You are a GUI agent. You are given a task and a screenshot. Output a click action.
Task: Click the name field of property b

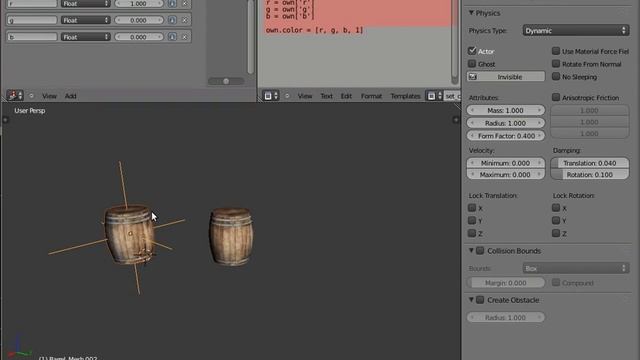click(x=32, y=37)
